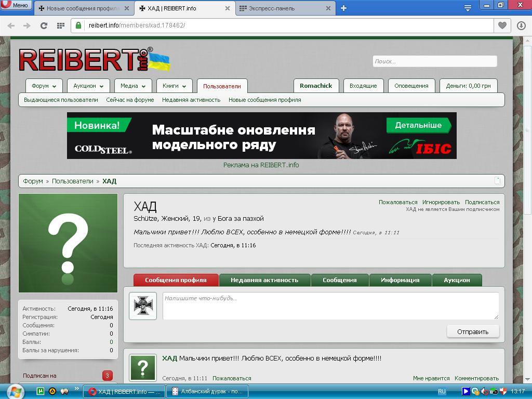The width and height of the screenshot is (532, 399).
Task: Open the Romachick account menu
Action: (316, 86)
